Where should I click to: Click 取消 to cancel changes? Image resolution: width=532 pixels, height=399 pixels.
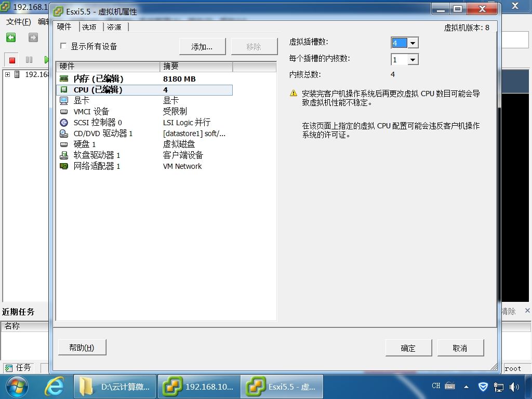(460, 348)
